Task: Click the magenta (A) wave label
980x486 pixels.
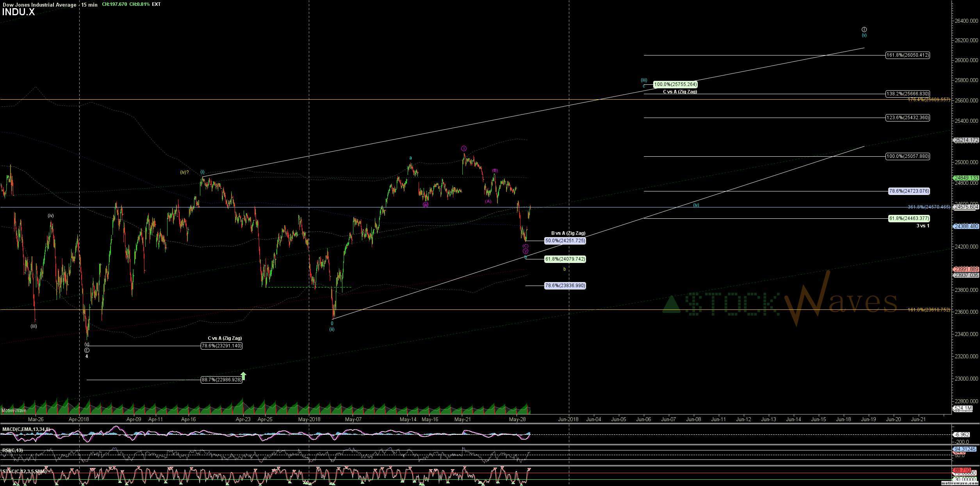Action: tap(488, 201)
